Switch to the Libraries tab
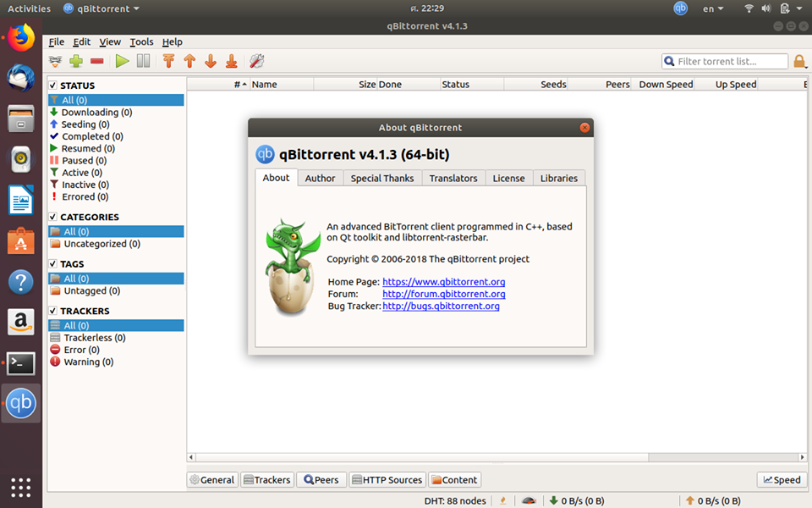812x508 pixels. tap(559, 179)
